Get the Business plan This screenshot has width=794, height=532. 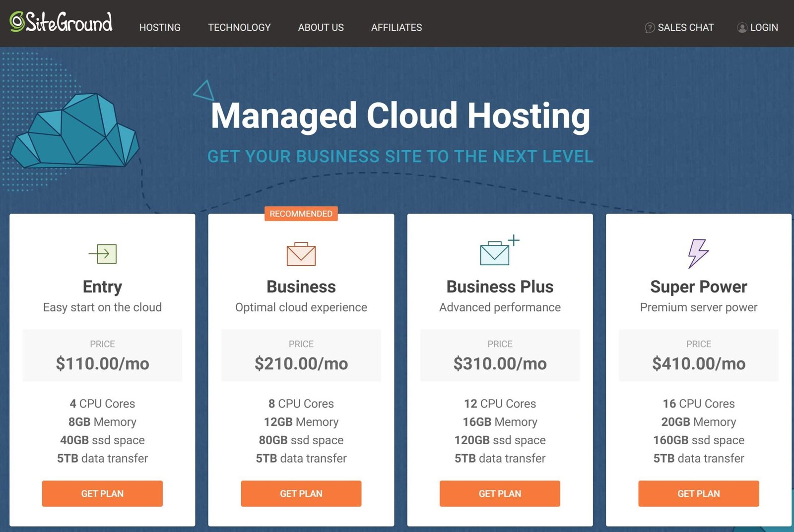301,493
